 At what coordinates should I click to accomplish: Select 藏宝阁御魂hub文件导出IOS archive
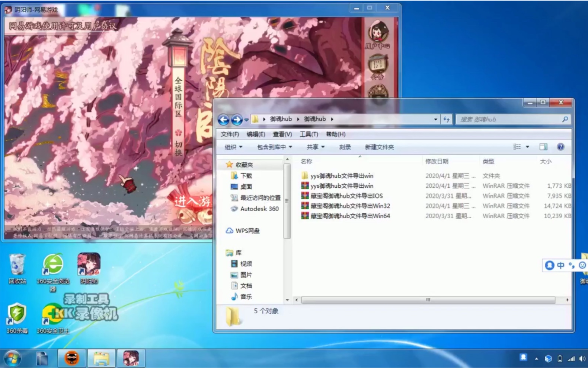342,196
